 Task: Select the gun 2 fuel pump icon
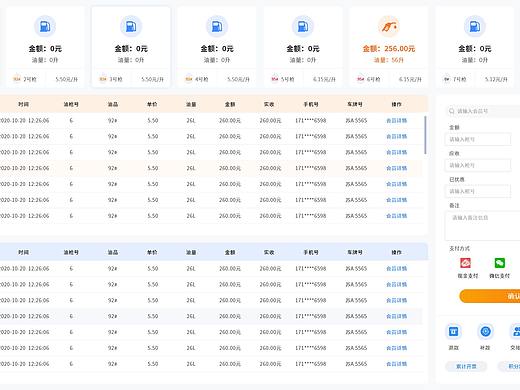point(45,26)
